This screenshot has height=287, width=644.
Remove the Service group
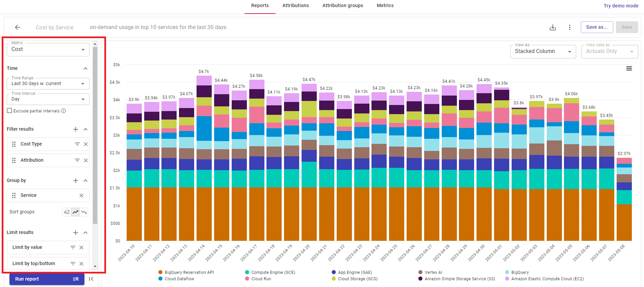(x=81, y=195)
